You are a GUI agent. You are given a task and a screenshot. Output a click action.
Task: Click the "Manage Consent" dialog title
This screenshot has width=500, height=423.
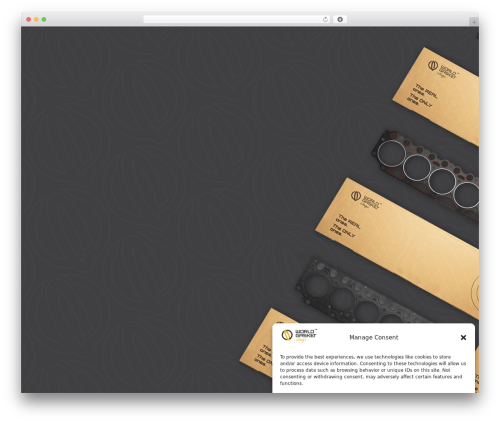click(x=374, y=337)
